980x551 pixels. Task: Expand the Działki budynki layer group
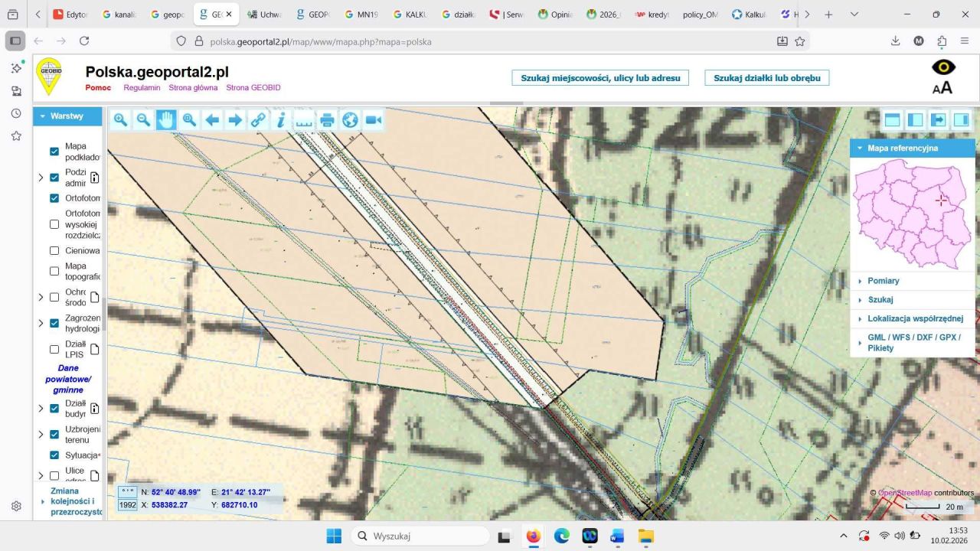tap(41, 409)
